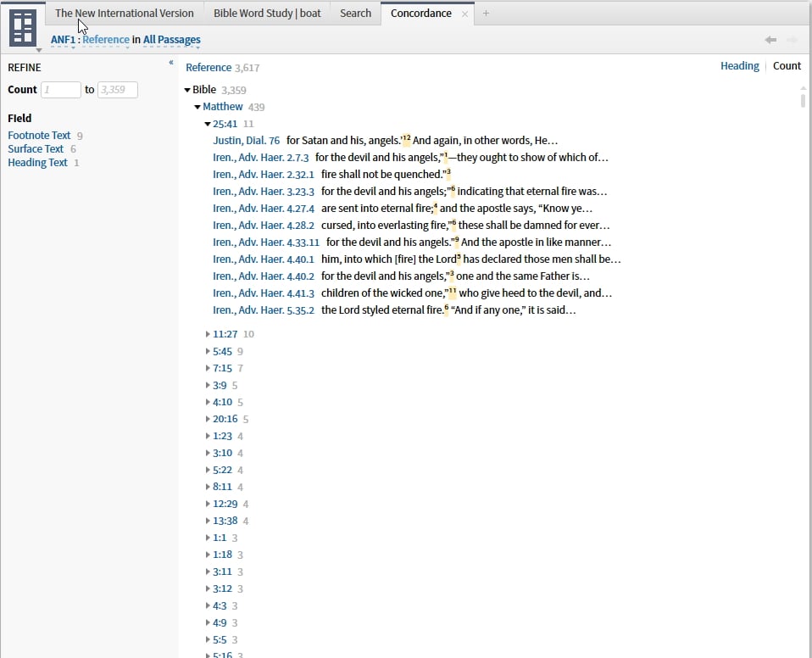Expand the 1:18 reference entry
Viewport: 812px width, 658px height.
click(x=208, y=555)
